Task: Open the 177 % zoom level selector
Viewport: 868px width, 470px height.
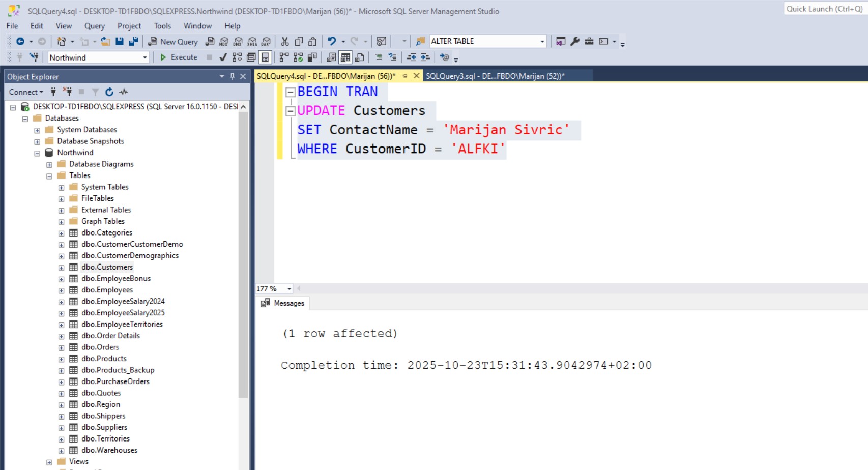Action: coord(289,289)
